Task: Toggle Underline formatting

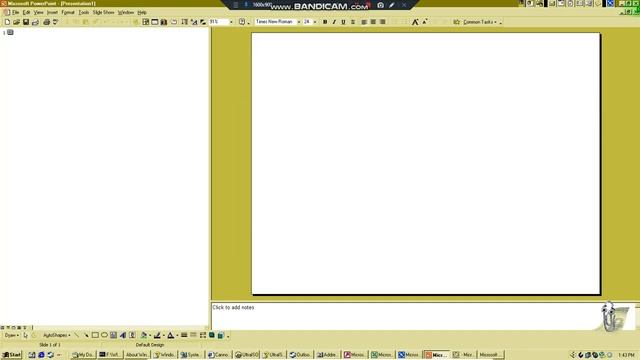Action: [343, 22]
